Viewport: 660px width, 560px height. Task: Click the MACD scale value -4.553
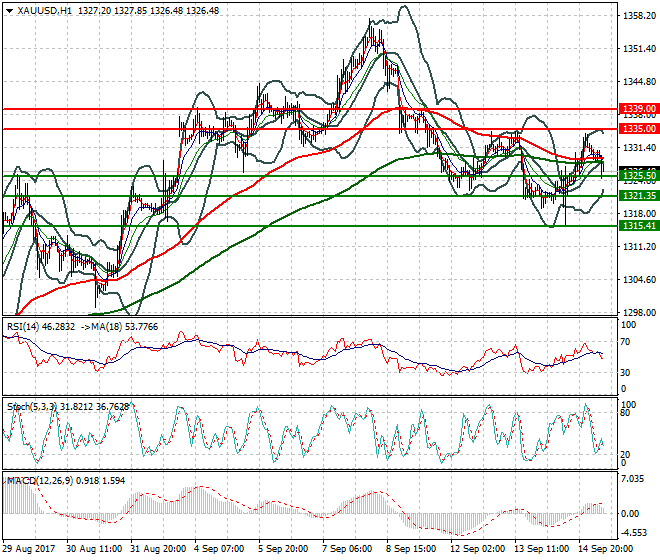tap(634, 533)
